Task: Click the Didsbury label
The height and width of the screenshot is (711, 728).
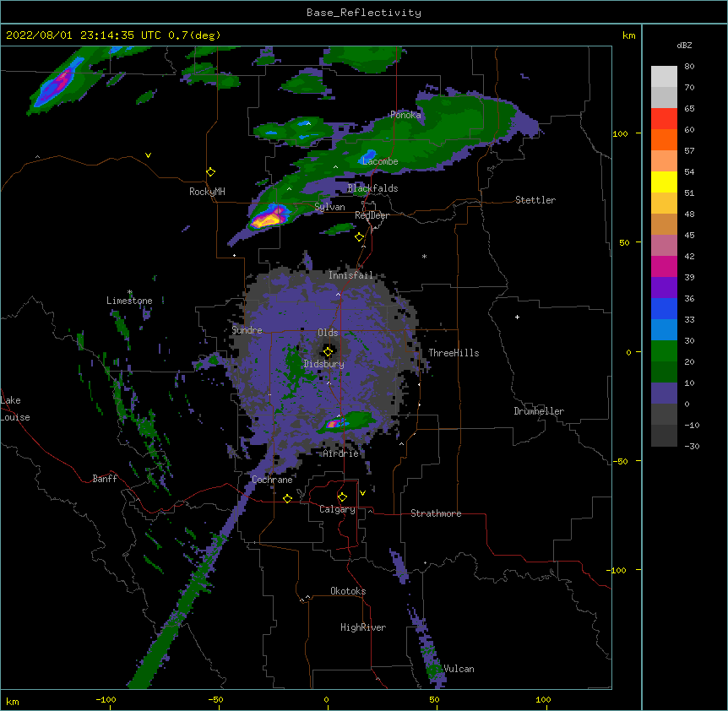Action: pos(324,364)
